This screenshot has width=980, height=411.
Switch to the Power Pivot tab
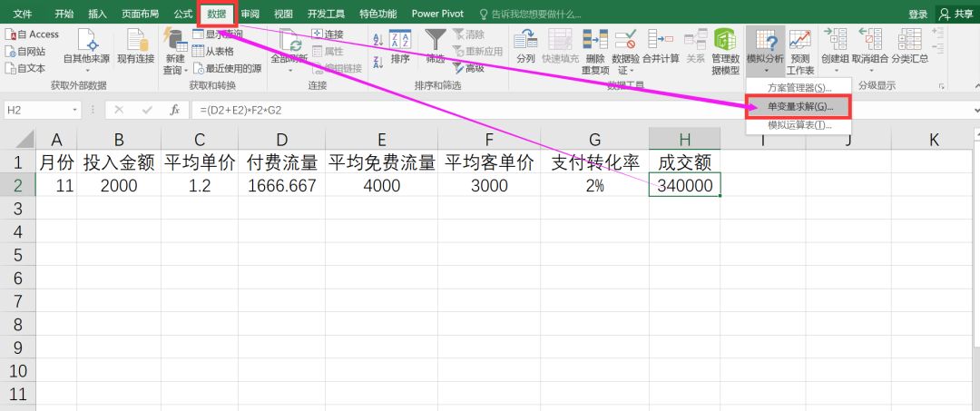click(x=437, y=14)
